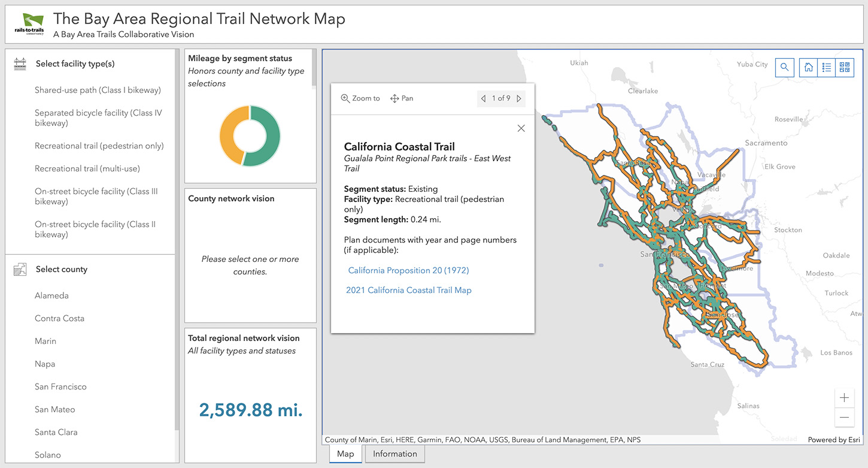Click Zoom to in the trail popup
This screenshot has height=468, width=868.
tap(360, 98)
